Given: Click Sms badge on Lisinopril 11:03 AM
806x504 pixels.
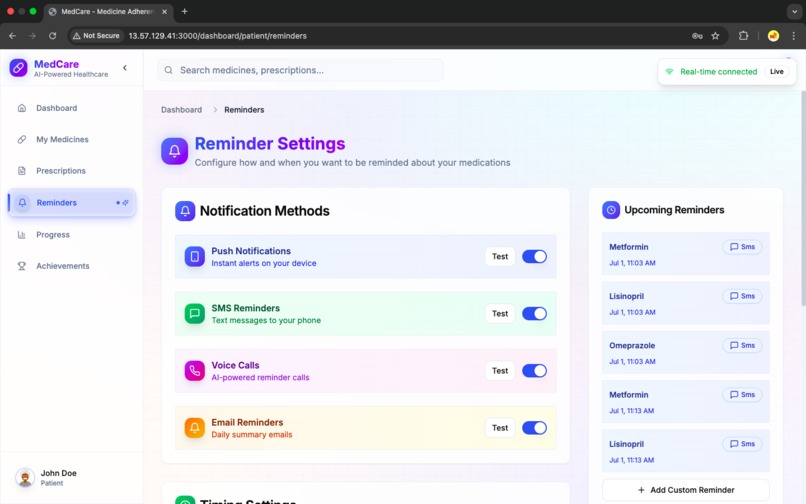Looking at the screenshot, I should (x=742, y=296).
